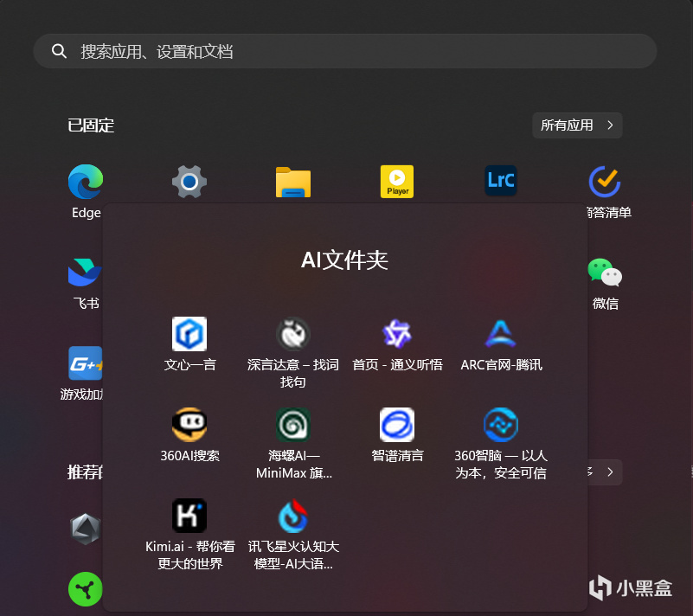The image size is (693, 616).
Task: Launch 讯飞星火认知大模型 shortcut
Action: (293, 516)
